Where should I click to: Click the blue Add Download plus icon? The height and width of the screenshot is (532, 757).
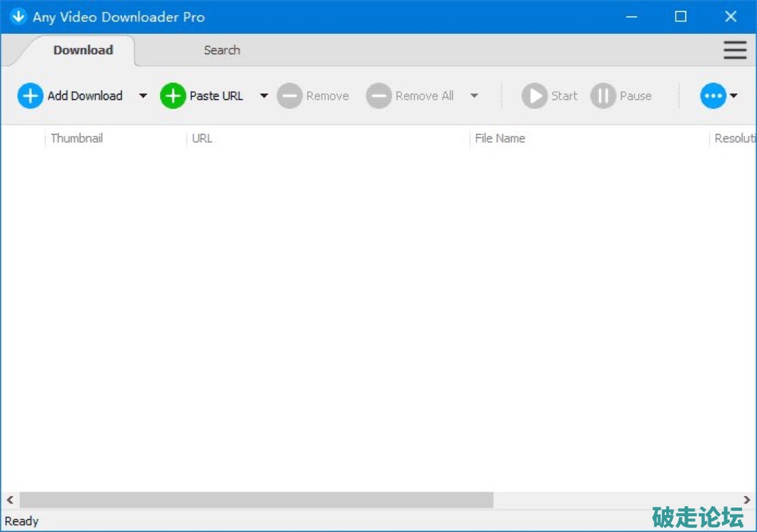click(30, 96)
